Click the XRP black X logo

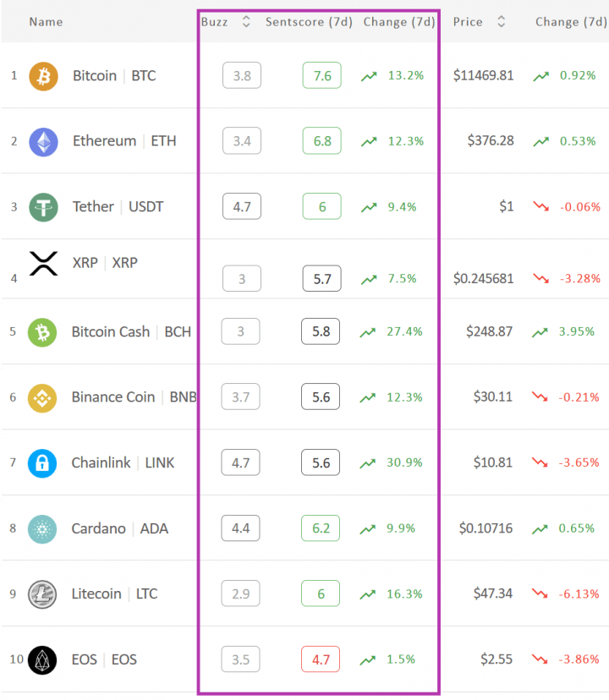[x=43, y=264]
